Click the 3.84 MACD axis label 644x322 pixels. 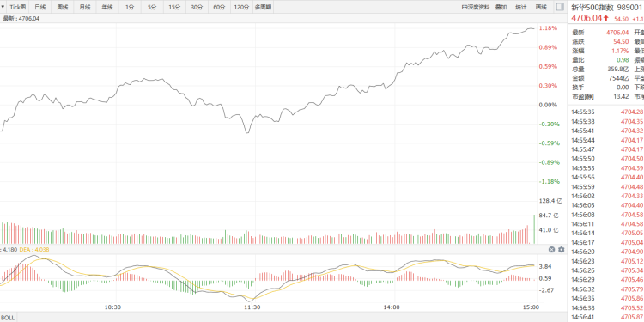545,266
